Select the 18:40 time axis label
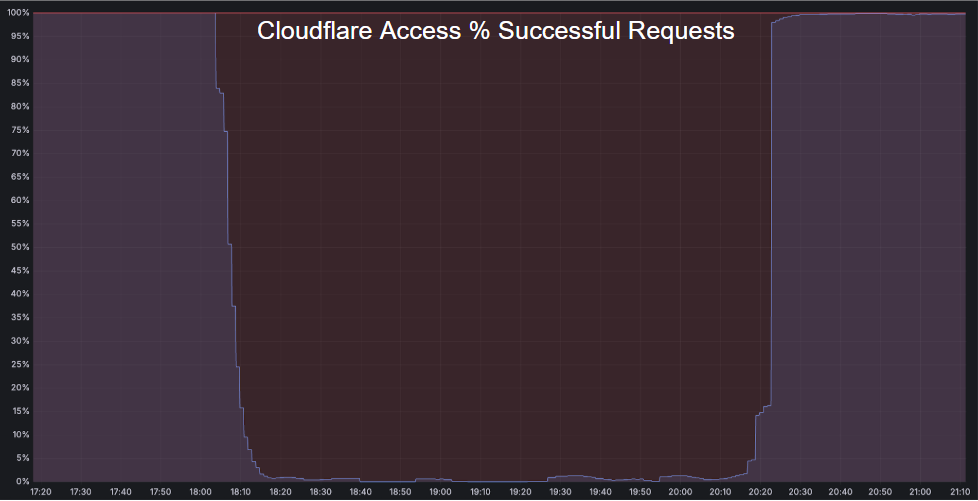Viewport: 978px width, 501px height. point(361,492)
